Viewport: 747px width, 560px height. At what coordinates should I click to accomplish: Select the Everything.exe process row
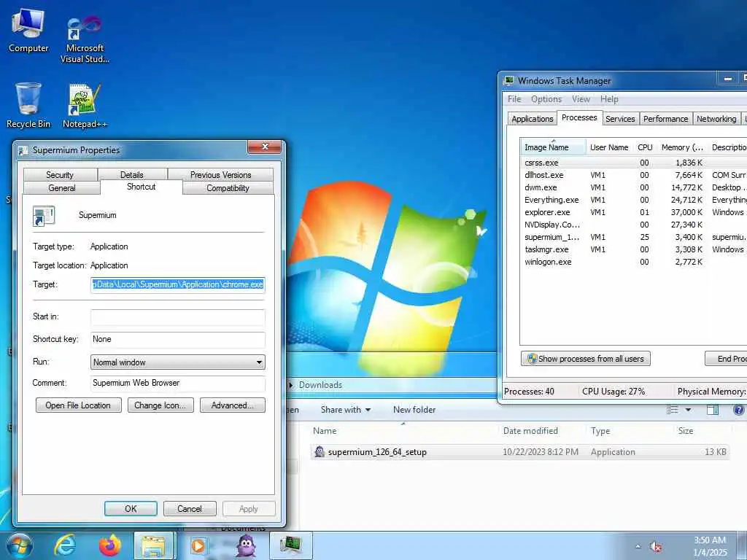tap(634, 200)
